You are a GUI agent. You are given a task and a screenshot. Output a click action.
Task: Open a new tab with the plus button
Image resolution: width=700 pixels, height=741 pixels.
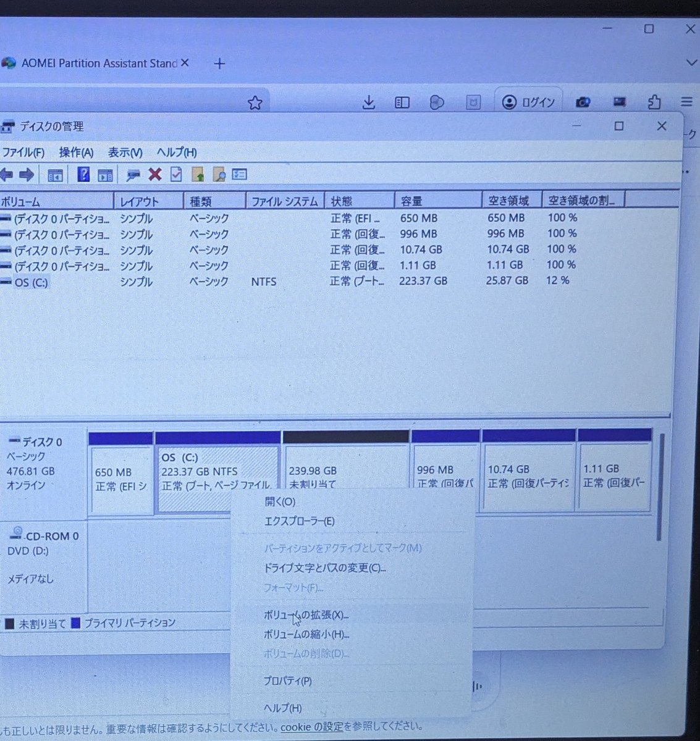[x=219, y=64]
